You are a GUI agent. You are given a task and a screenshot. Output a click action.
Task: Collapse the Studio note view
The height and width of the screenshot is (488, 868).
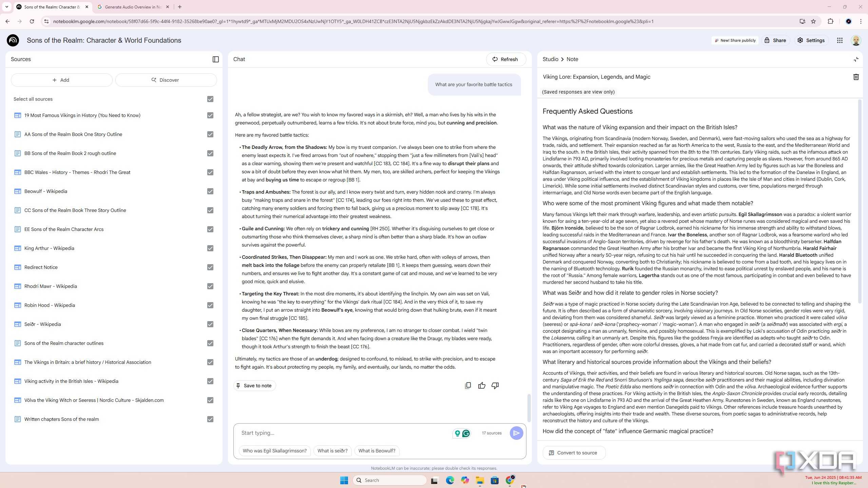coord(856,59)
